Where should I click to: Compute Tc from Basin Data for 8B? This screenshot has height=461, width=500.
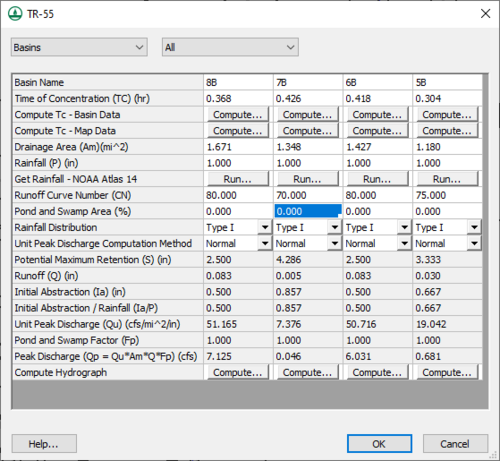coord(238,115)
